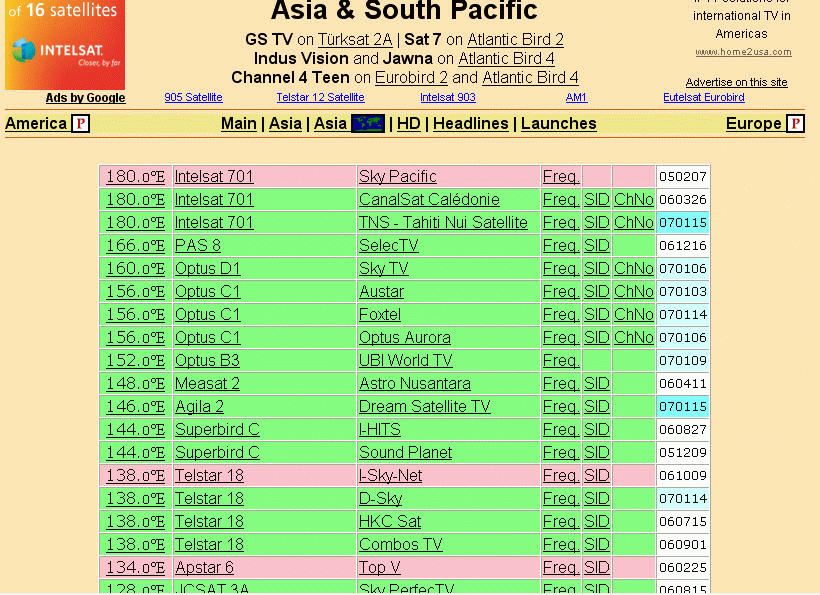Visit www.home2usa.com link
The width and height of the screenshot is (820, 595).
(743, 52)
